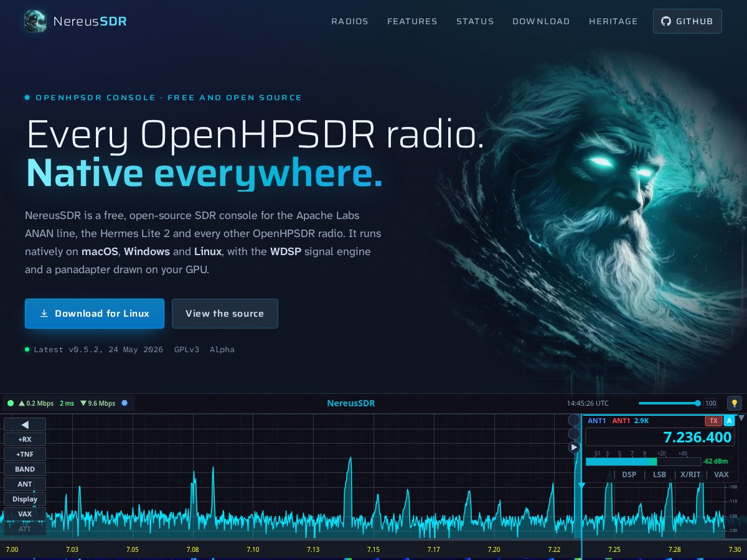Click the 7.03 frequency scale label
Image resolution: width=747 pixels, height=560 pixels.
[72, 549]
